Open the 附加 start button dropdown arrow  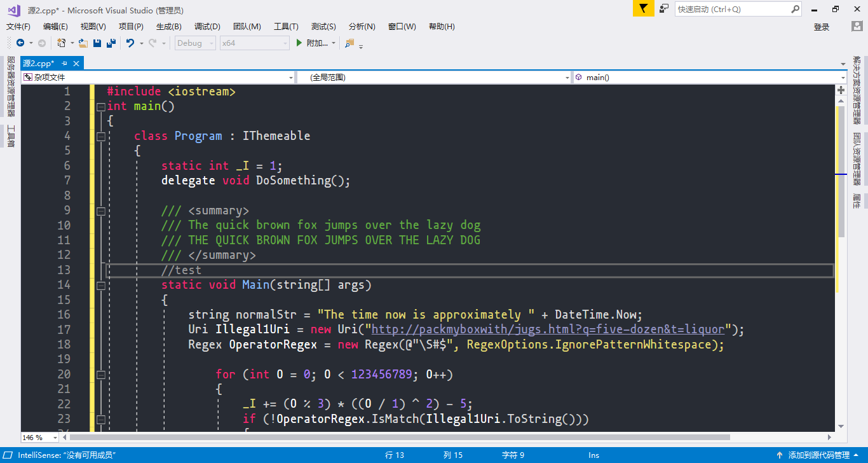point(334,43)
